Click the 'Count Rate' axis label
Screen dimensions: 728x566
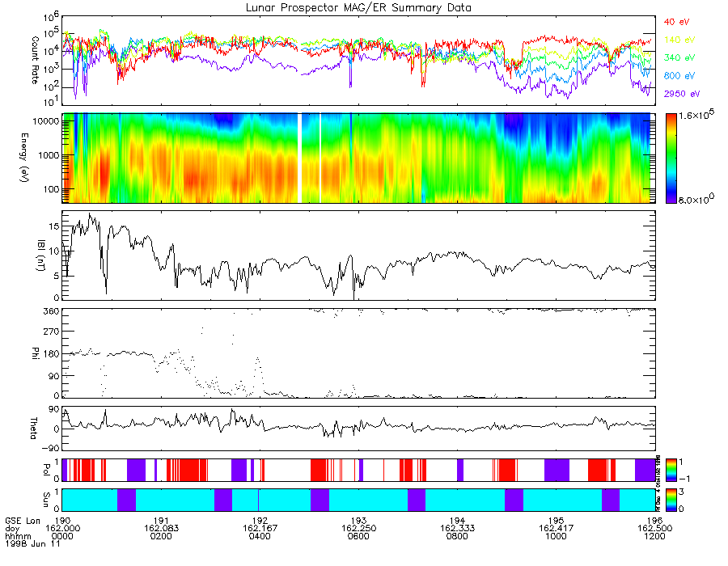(35, 61)
